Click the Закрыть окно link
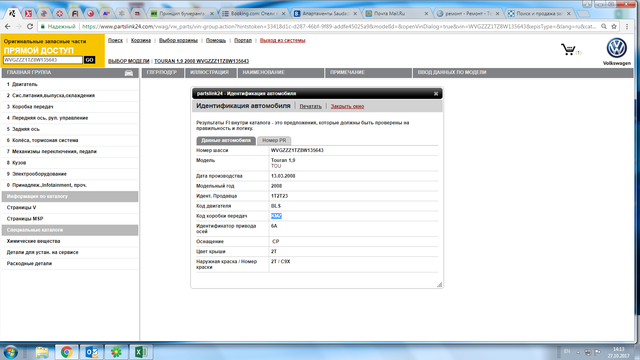Screen dimensions: 640x360 pos(347,106)
